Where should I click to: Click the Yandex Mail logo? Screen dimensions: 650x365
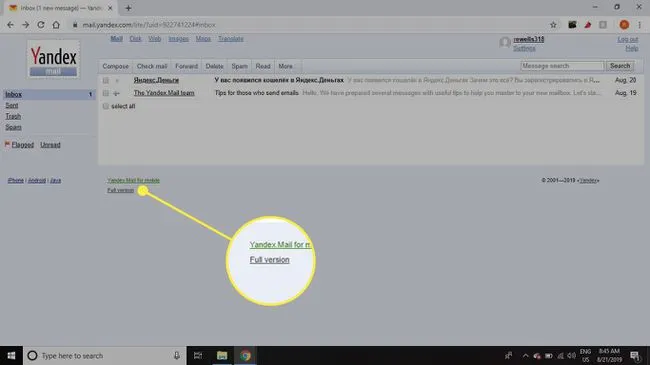(x=53, y=59)
